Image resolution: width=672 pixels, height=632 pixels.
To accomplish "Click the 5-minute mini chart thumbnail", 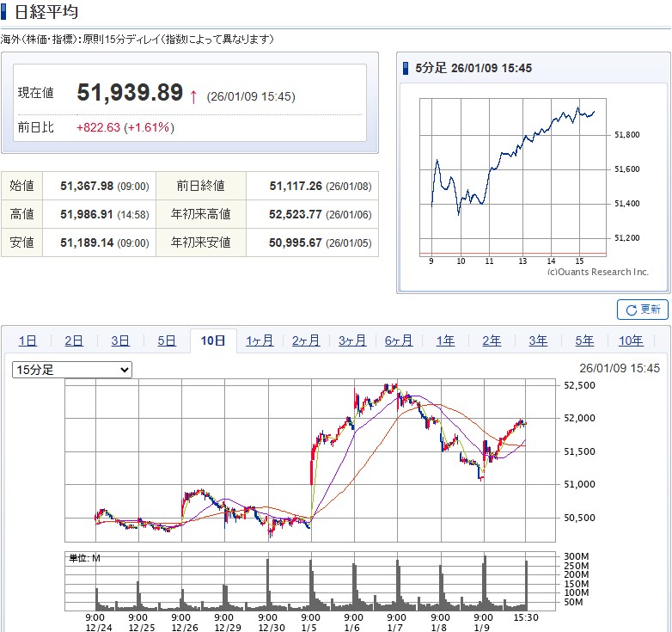I will (x=513, y=176).
